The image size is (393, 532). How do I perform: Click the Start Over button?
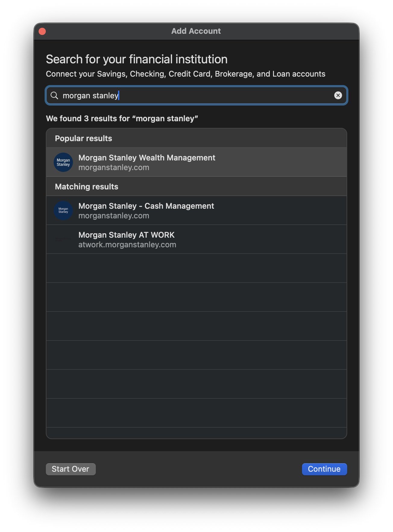(71, 469)
